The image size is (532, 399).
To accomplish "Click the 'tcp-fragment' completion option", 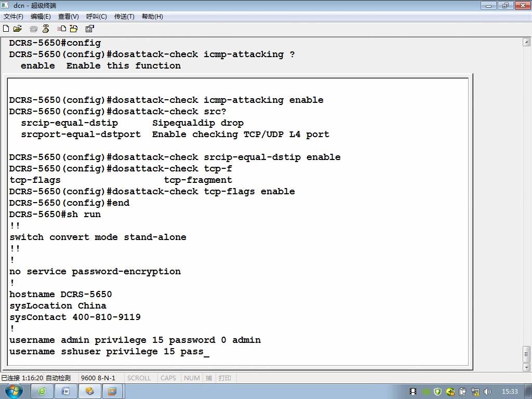I will [x=198, y=180].
